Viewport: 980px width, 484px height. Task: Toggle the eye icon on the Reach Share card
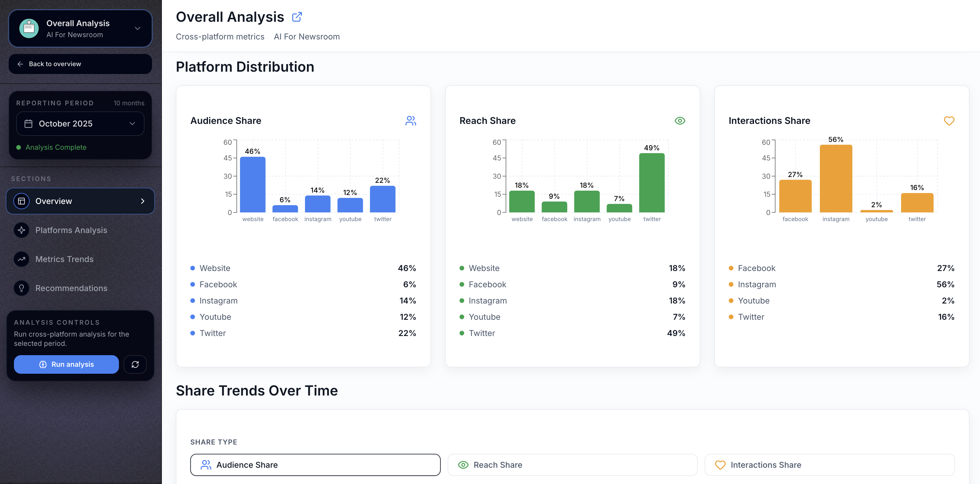(680, 120)
